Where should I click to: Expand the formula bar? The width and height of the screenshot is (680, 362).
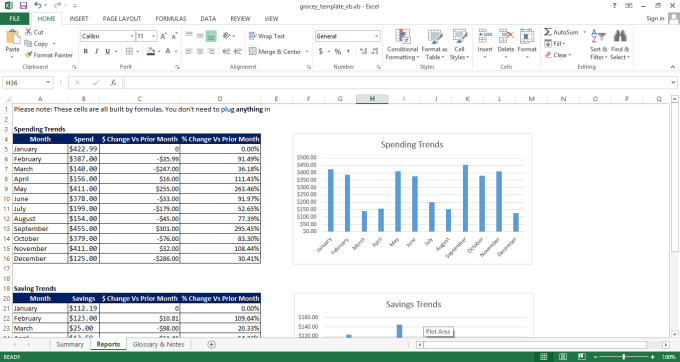(673, 82)
